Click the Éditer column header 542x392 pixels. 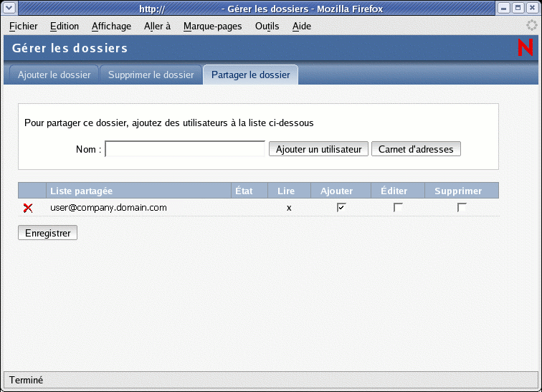click(x=398, y=191)
